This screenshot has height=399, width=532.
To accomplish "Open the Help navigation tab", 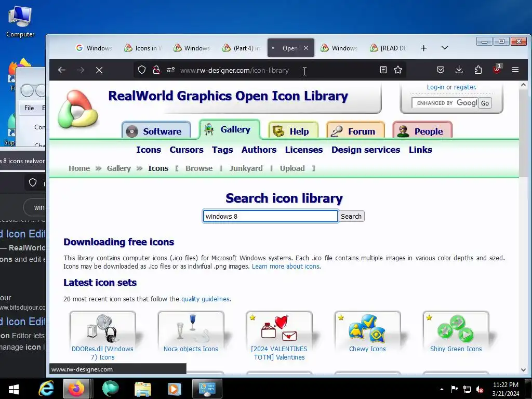I will [x=294, y=131].
